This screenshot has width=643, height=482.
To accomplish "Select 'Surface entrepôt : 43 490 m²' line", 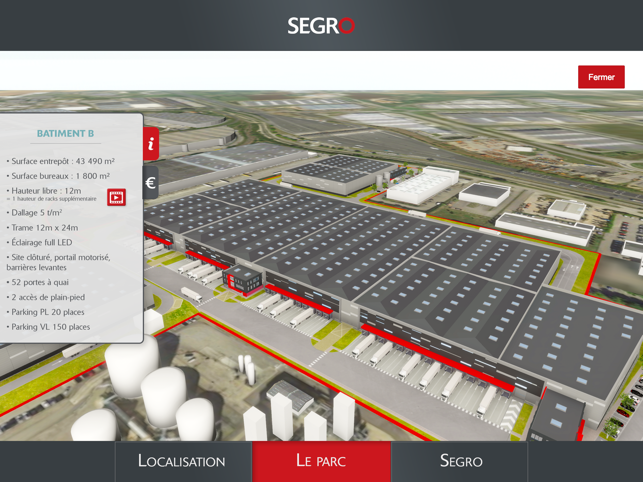I will coord(61,161).
